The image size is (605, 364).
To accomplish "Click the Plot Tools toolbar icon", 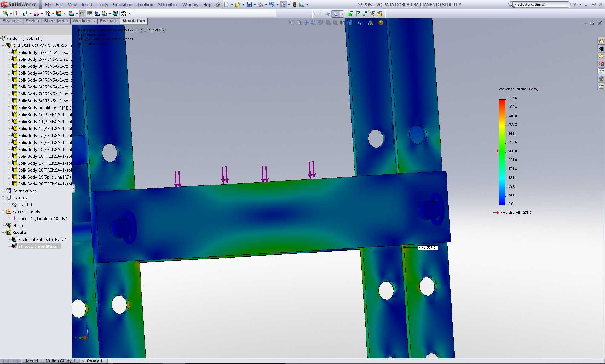I will point(104,13).
